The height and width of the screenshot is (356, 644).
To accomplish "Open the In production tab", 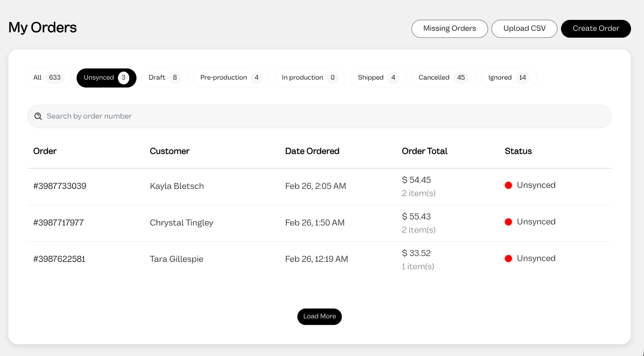I will tap(310, 78).
